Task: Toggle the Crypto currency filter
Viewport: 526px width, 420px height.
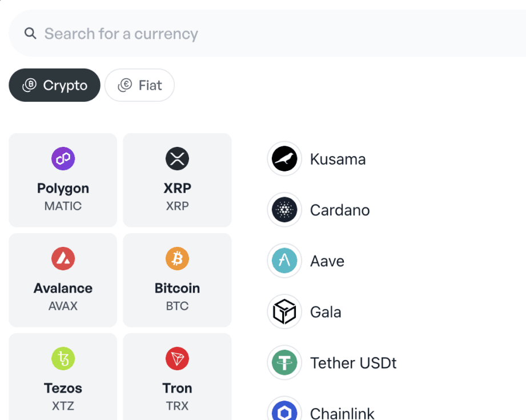Action: pos(54,85)
